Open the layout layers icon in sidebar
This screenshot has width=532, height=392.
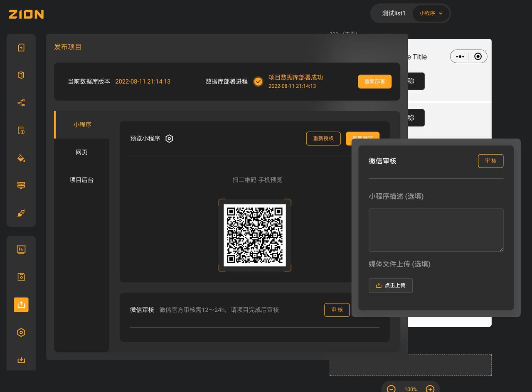click(21, 185)
